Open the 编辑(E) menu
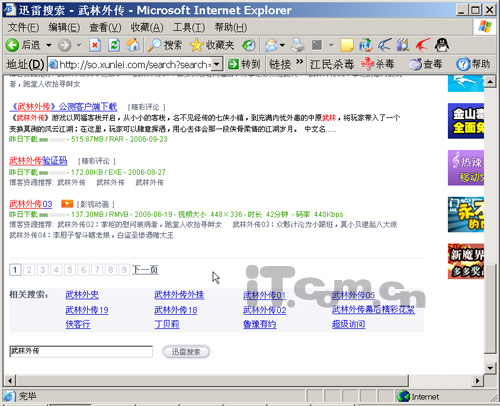This screenshot has height=406, width=500. pyautogui.click(x=64, y=27)
